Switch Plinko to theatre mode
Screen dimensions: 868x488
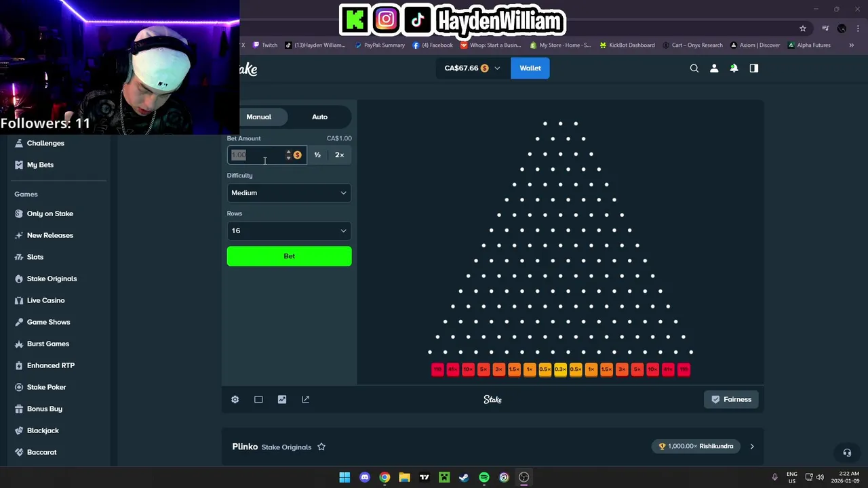[x=258, y=399]
